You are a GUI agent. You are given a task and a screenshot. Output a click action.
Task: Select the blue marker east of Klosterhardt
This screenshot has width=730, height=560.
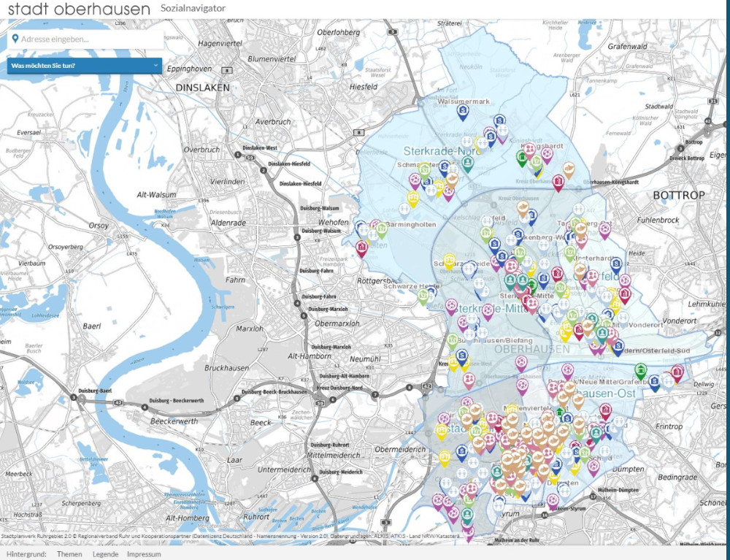click(616, 264)
